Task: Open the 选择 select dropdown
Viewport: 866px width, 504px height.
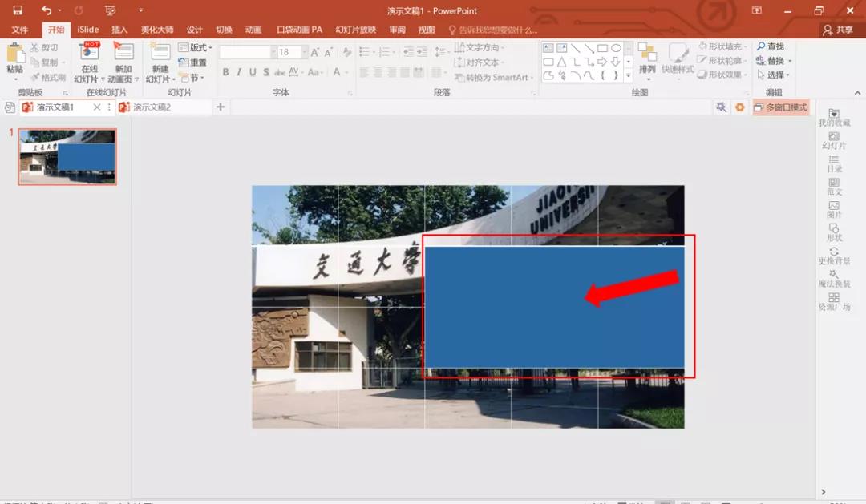Action: point(773,75)
